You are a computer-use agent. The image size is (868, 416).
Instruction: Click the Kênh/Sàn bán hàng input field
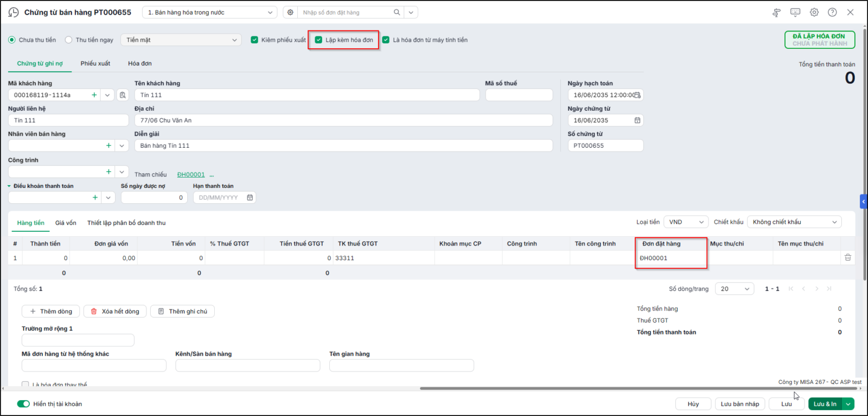248,365
